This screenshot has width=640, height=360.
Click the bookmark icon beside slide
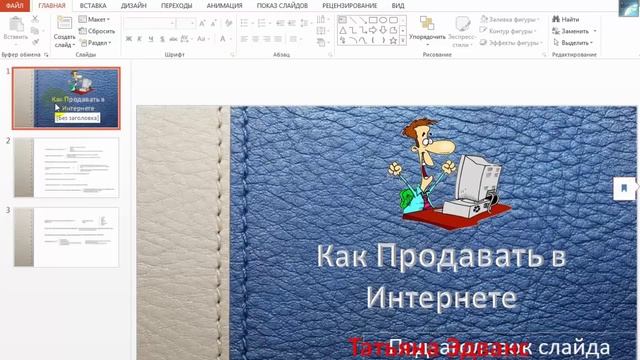point(624,188)
